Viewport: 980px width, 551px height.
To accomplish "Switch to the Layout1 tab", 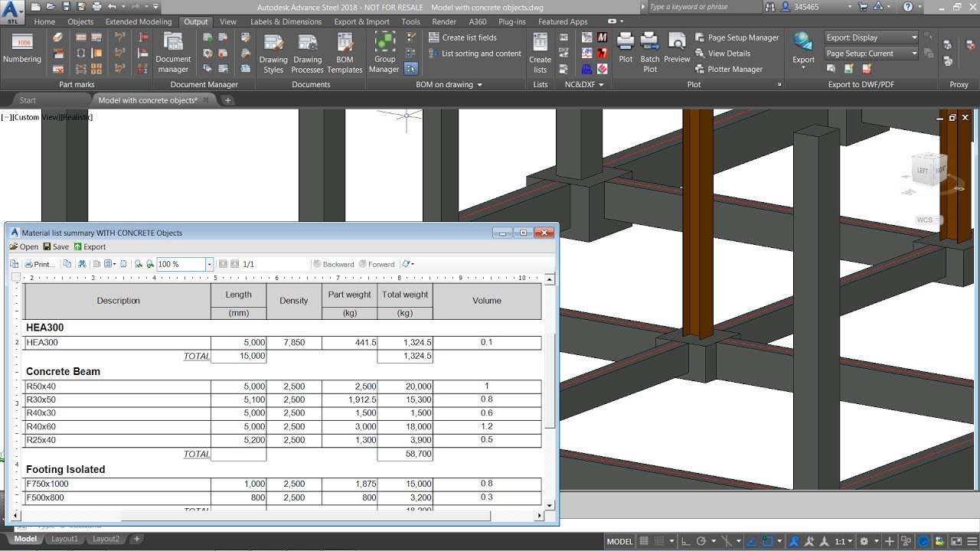I will (64, 539).
